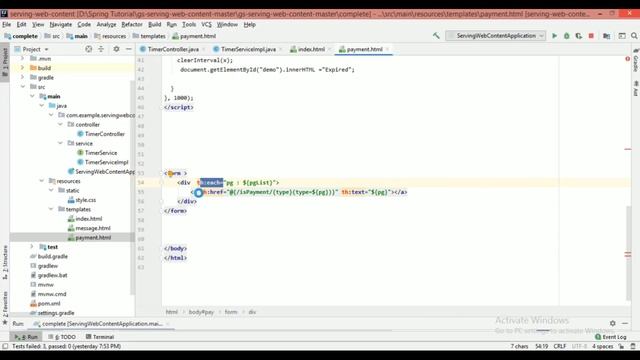Viewport: 640px width, 360px height.
Task: Expand the gradle folder
Action: pos(22,77)
